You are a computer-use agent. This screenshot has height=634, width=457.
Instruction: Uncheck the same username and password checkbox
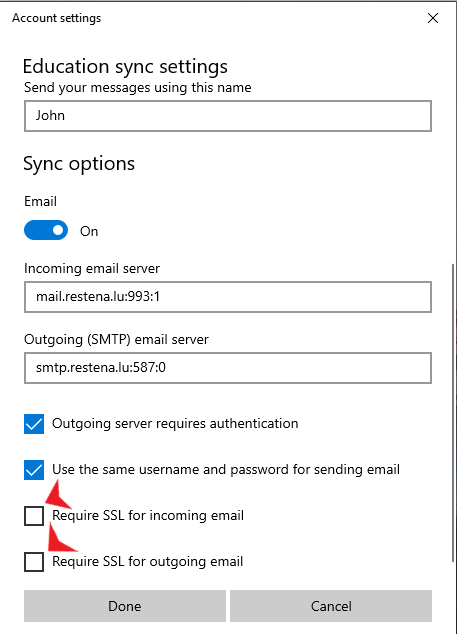click(x=34, y=470)
